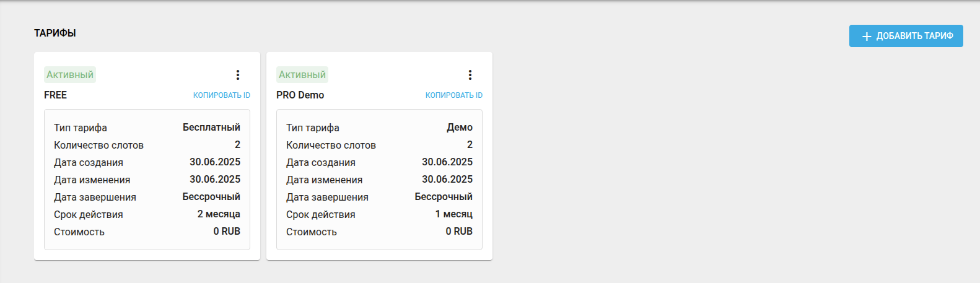The width and height of the screenshot is (980, 283).
Task: Click the Активный status on PRO Demo card
Action: click(302, 75)
